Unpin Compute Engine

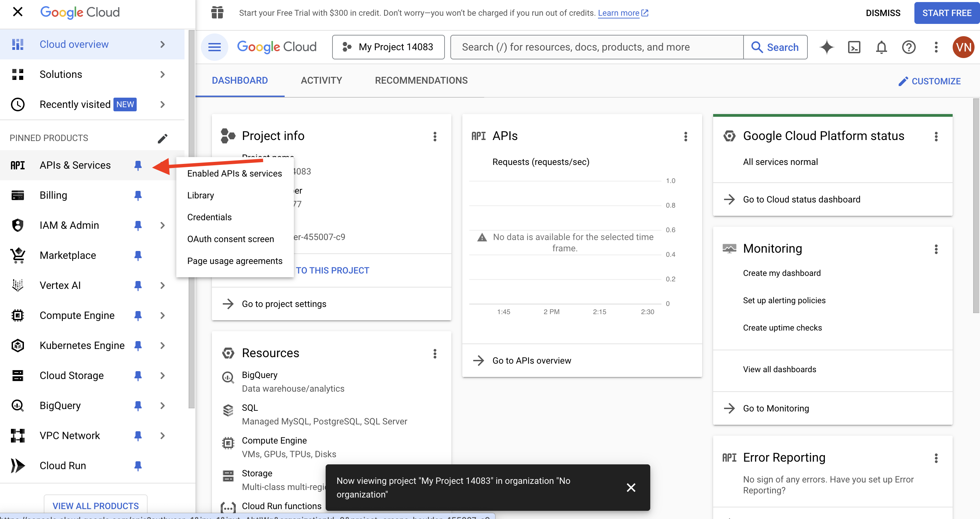[x=138, y=315]
